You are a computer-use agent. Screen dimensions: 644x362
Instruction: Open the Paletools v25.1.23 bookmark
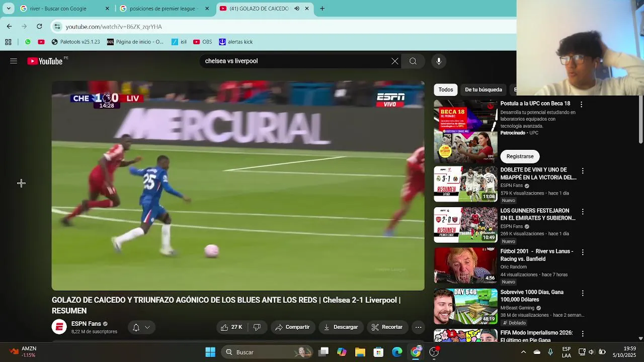75,42
